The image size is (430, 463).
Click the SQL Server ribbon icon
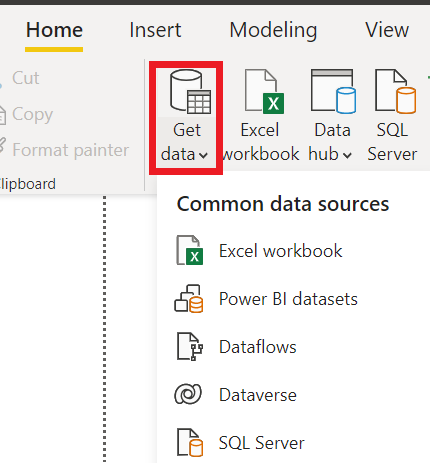pos(395,91)
